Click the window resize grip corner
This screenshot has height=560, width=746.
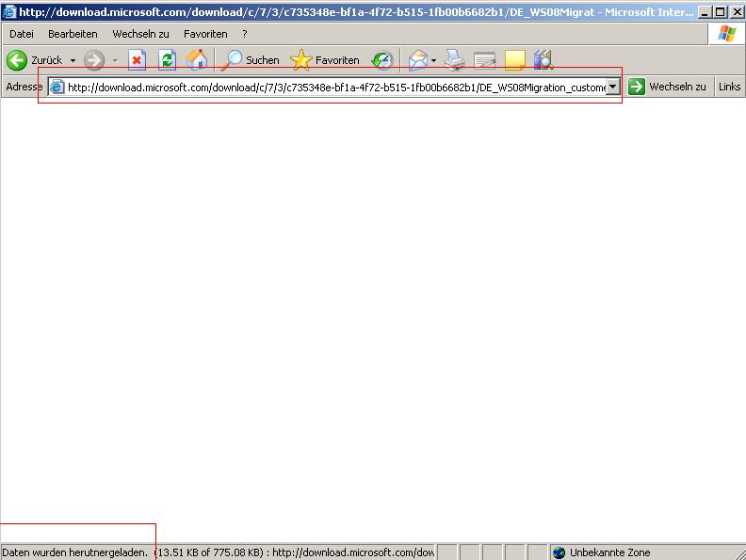tap(740, 553)
